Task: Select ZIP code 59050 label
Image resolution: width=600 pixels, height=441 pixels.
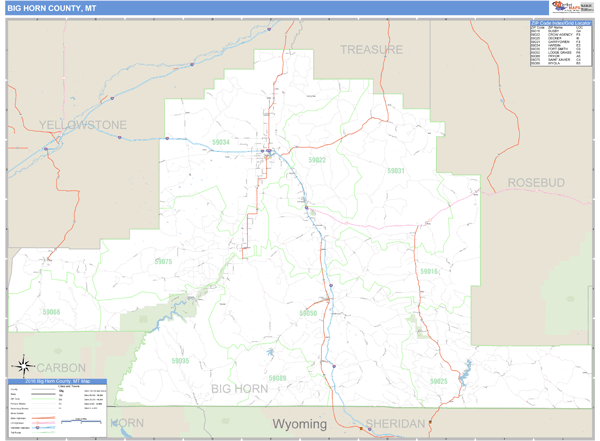Action: point(308,313)
